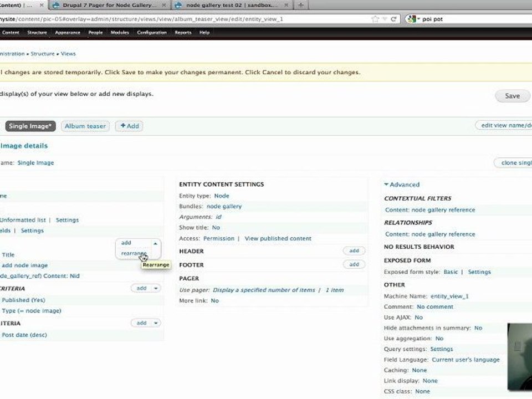Click the search engine icon in search box
This screenshot has height=399, width=532.
tap(412, 19)
